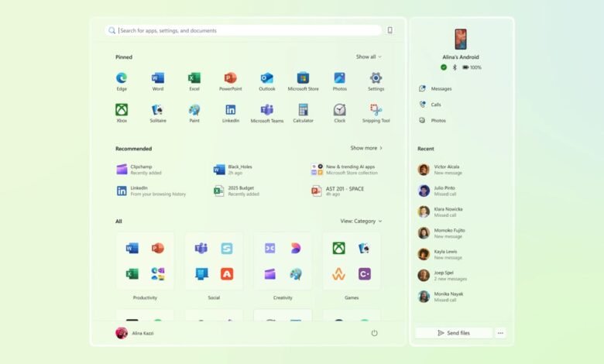Launch Teams inside the Social folder

201,248
